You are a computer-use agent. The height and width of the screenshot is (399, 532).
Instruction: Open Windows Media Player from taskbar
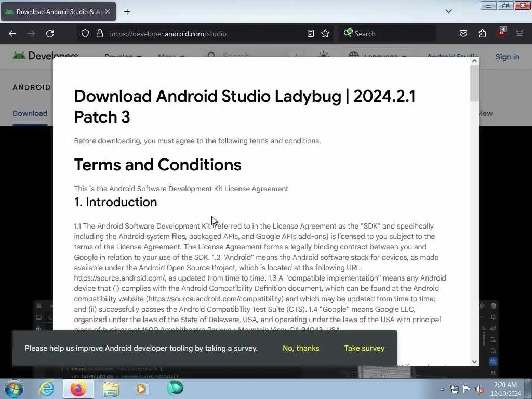click(142, 389)
